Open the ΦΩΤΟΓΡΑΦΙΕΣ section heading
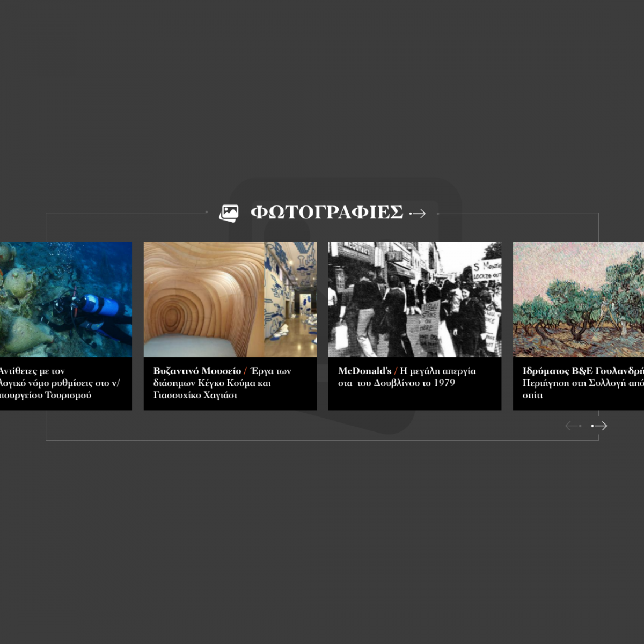Image resolution: width=644 pixels, height=644 pixels. click(326, 213)
